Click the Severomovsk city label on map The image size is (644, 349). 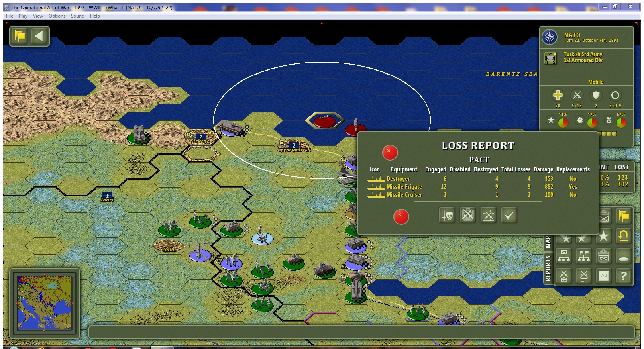tap(294, 149)
